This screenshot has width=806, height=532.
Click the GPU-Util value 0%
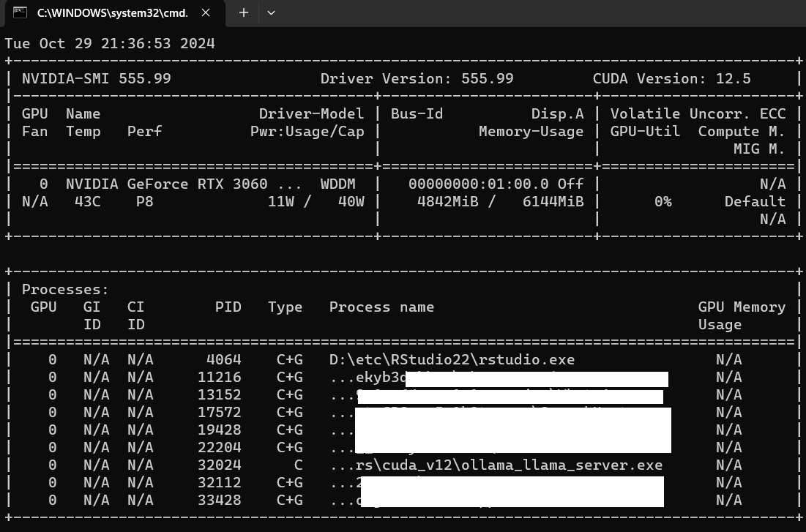click(x=663, y=201)
